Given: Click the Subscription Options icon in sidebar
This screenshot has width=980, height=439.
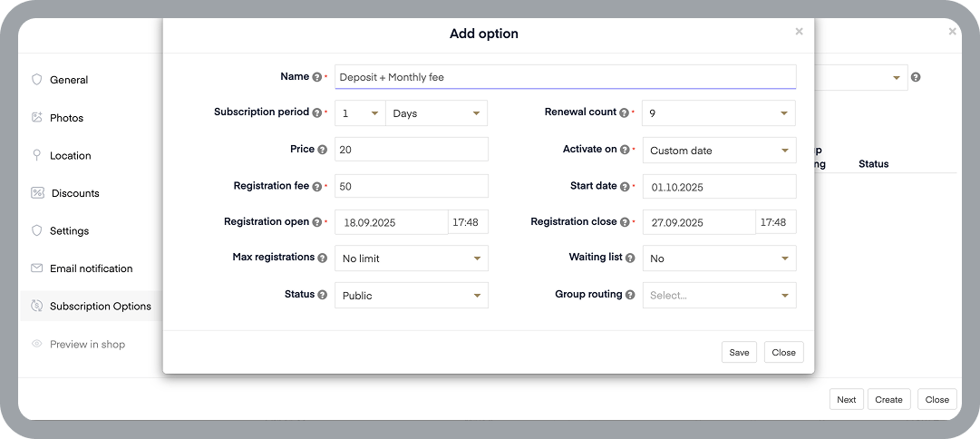Looking at the screenshot, I should tap(37, 306).
